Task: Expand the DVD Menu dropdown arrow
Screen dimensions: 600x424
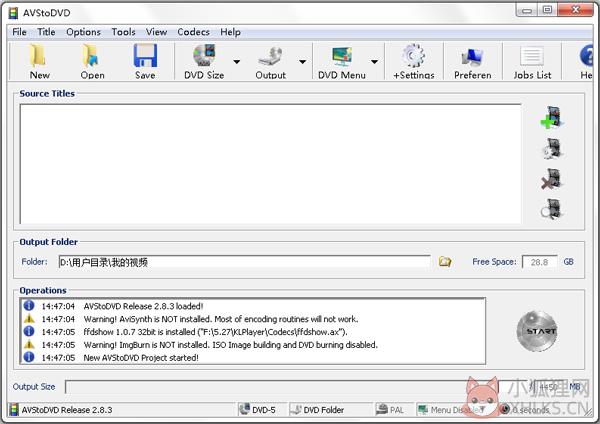Action: [x=375, y=61]
